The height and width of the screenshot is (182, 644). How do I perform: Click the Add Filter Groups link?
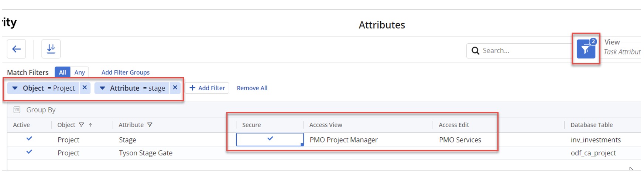point(126,73)
